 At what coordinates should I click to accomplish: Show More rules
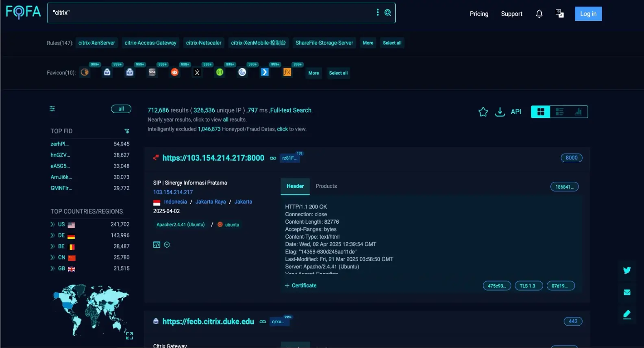pos(368,43)
